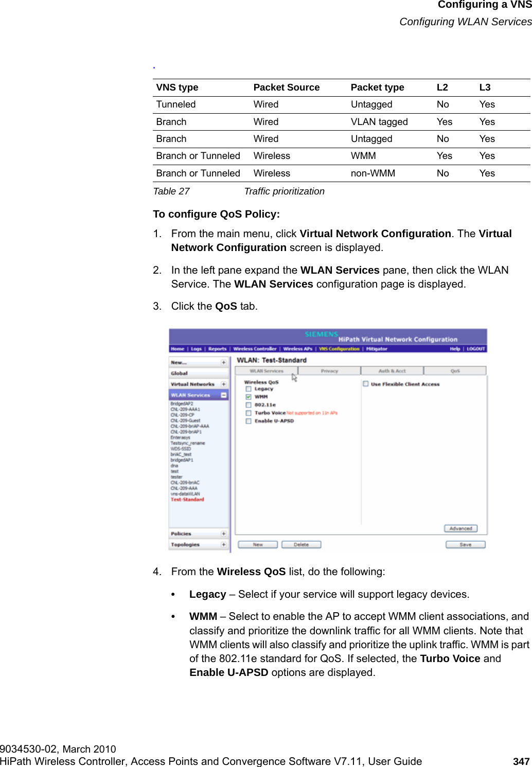Delete the current WLAN service
Image resolution: width=532 pixels, height=767 pixels.
[x=302, y=544]
